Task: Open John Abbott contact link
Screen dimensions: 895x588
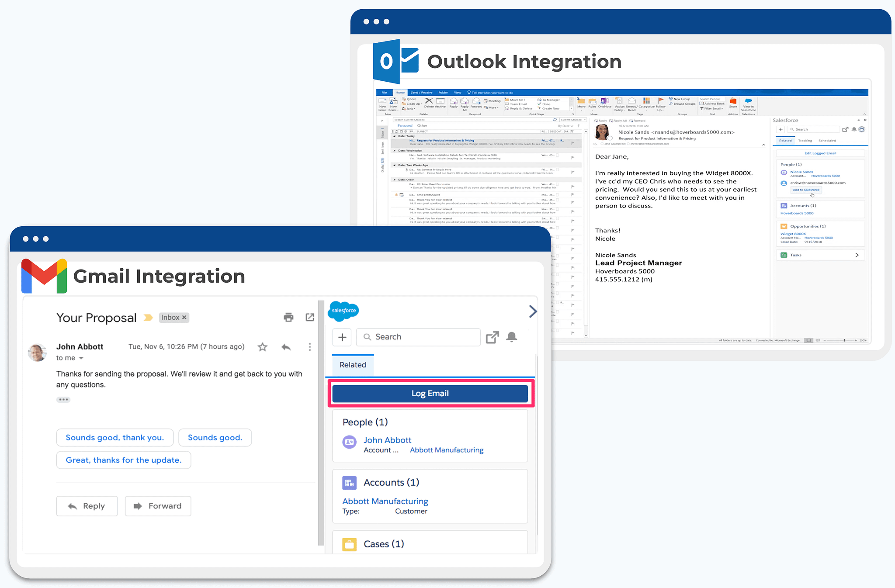Action: pyautogui.click(x=387, y=440)
